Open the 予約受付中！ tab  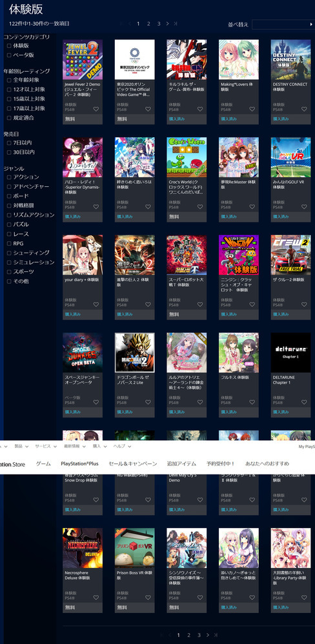pyautogui.click(x=221, y=463)
